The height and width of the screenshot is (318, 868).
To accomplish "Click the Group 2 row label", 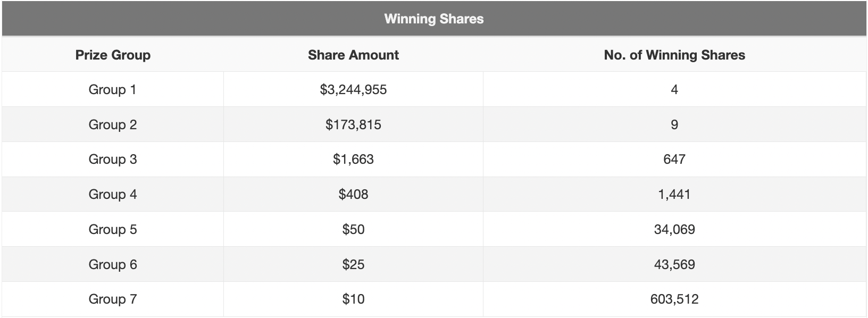I will pyautogui.click(x=113, y=124).
